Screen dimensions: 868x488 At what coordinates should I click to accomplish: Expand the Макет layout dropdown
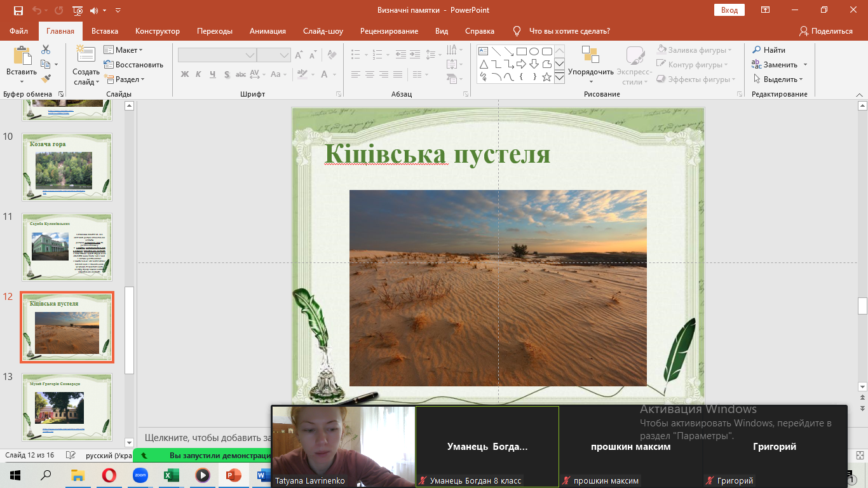pyautogui.click(x=124, y=50)
